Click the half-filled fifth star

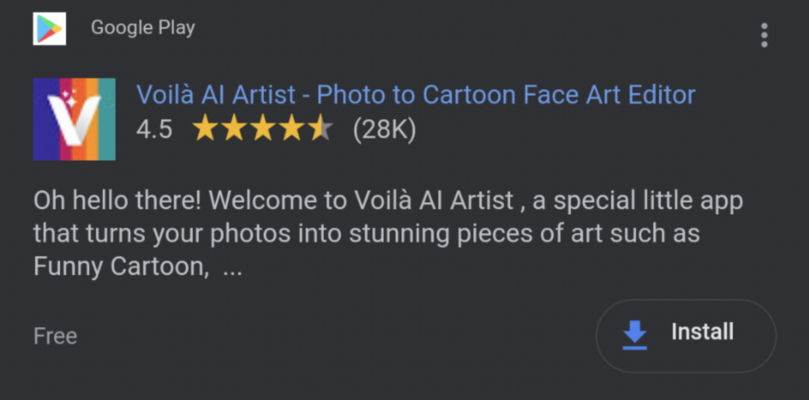[x=320, y=128]
